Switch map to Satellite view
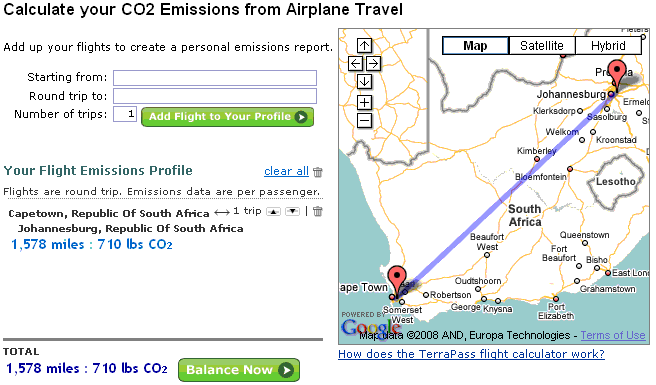 (x=542, y=46)
